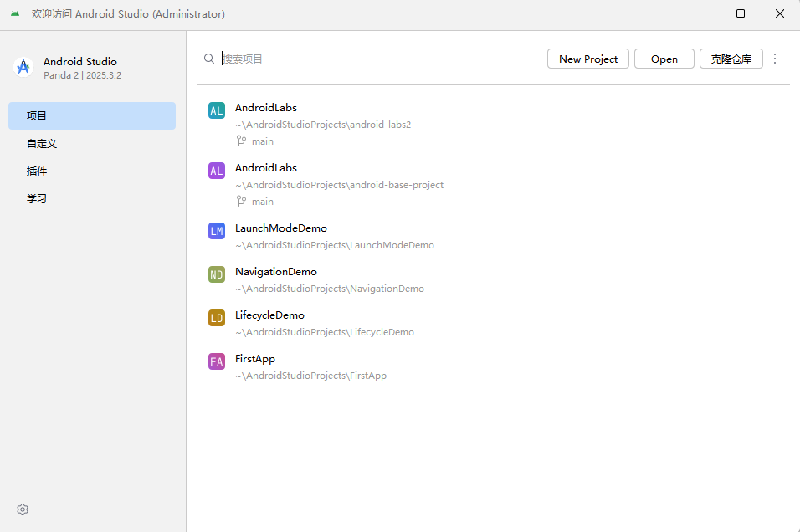Open AndroidLabs project at android-base-project
Image resolution: width=800 pixels, height=532 pixels.
(x=493, y=185)
